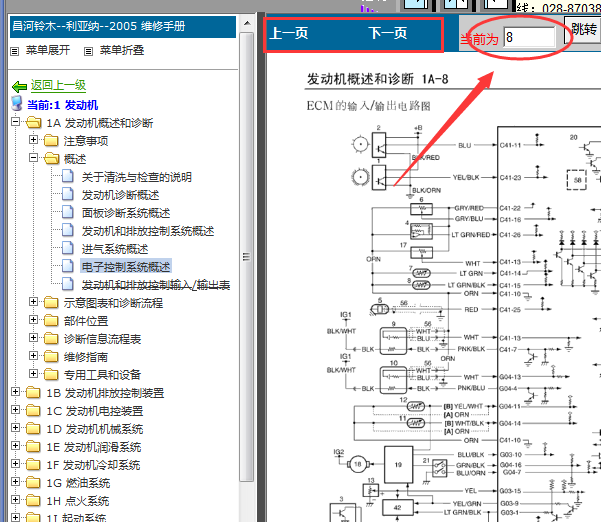Click the 1H folder icon

(34, 501)
